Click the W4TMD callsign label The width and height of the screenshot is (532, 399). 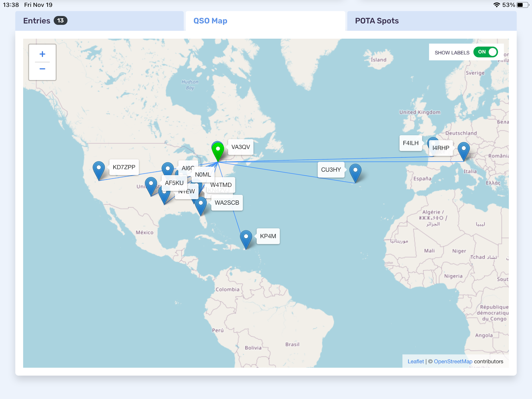click(221, 185)
